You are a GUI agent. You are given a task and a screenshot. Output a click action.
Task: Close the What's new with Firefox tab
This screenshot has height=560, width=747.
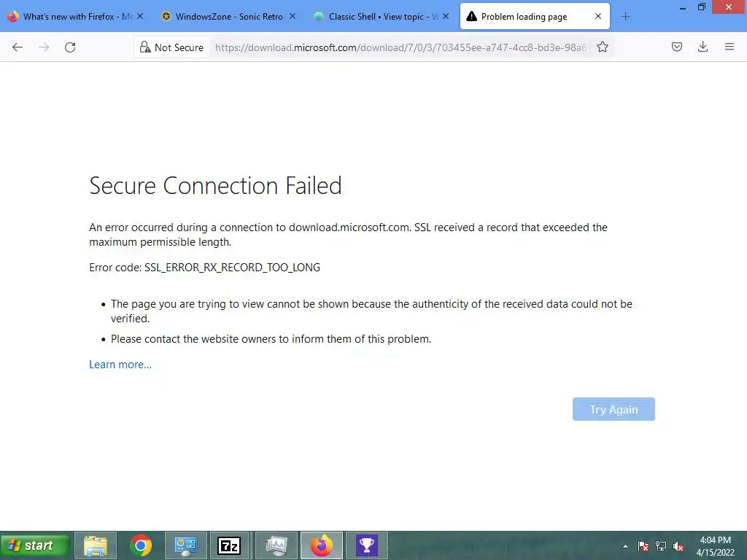coord(140,17)
